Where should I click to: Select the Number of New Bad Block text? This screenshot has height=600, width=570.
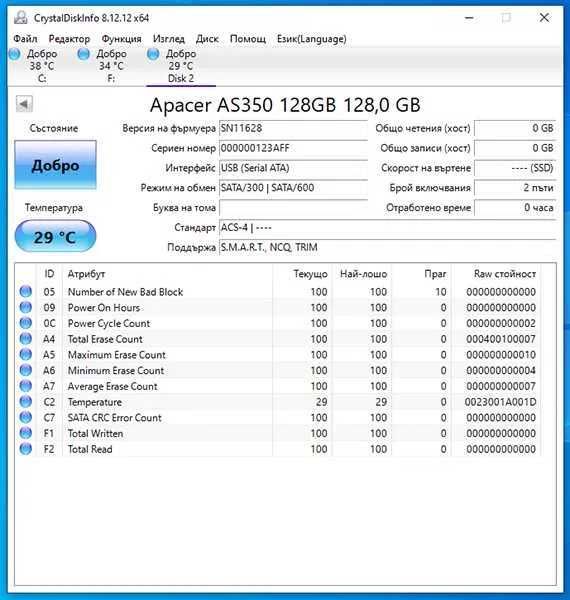click(125, 292)
